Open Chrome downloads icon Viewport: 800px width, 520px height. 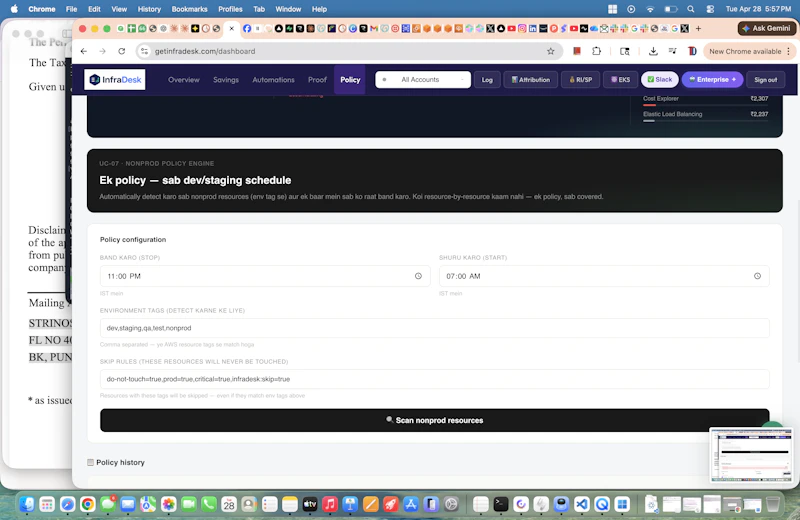(653, 51)
